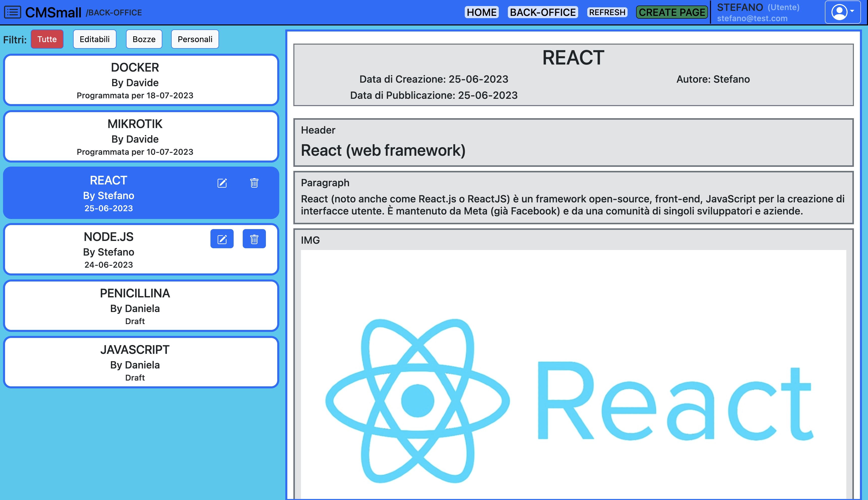
Task: Click the CMSmall list logo icon
Action: 12,12
